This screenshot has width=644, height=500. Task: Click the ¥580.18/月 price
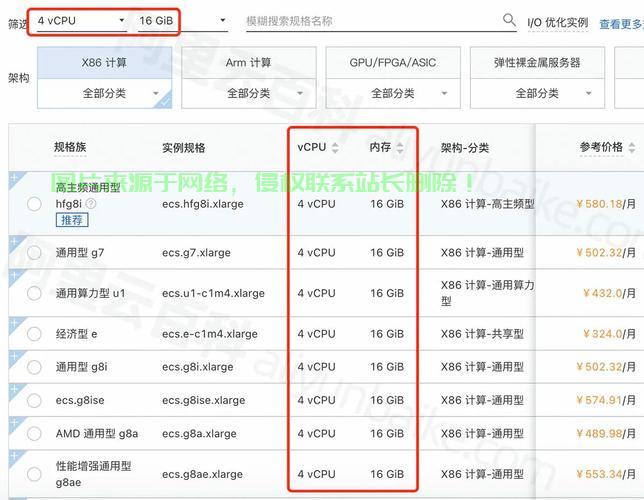tap(605, 204)
